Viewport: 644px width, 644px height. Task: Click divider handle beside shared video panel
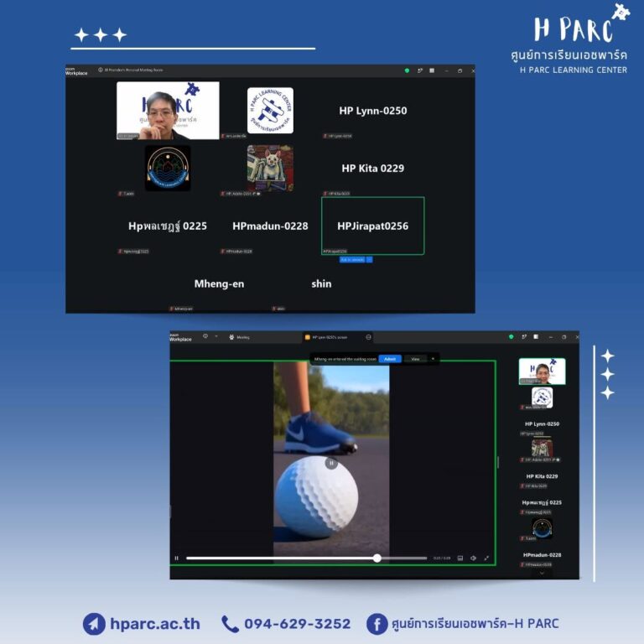(x=498, y=463)
